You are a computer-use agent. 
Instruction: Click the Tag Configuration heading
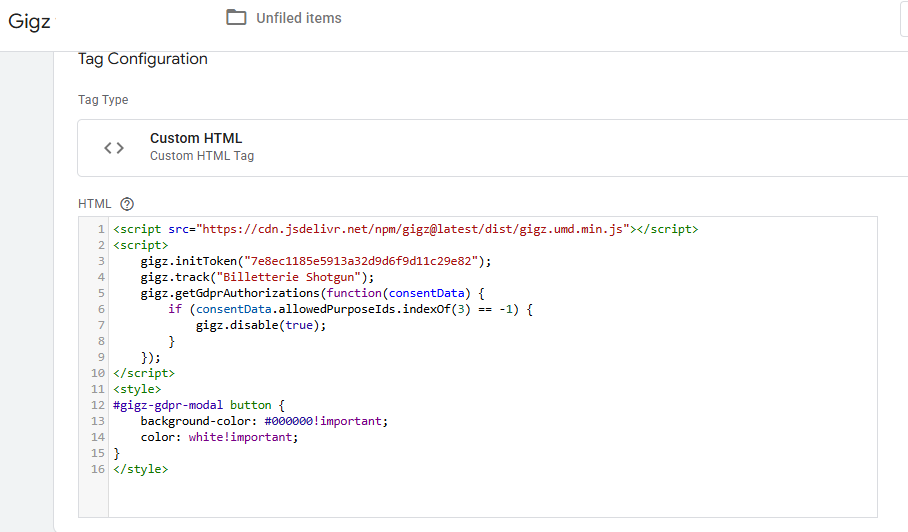click(142, 59)
